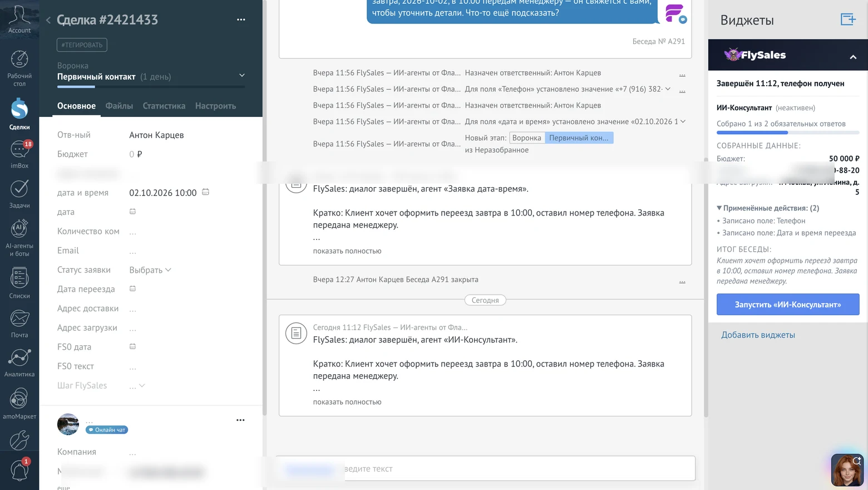868x490 pixels.
Task: Click показать полностью under Заявка дата-время message
Action: (x=347, y=251)
